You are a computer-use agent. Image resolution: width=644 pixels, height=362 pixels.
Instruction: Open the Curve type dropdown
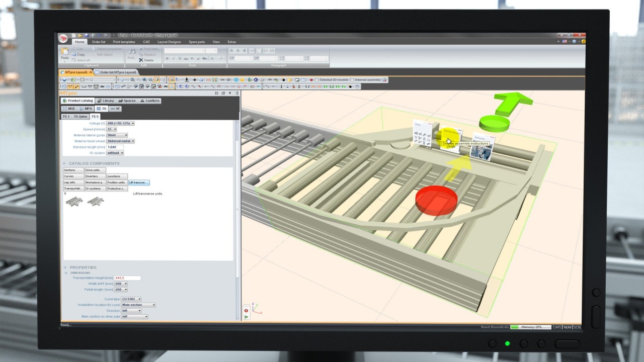pos(131,299)
